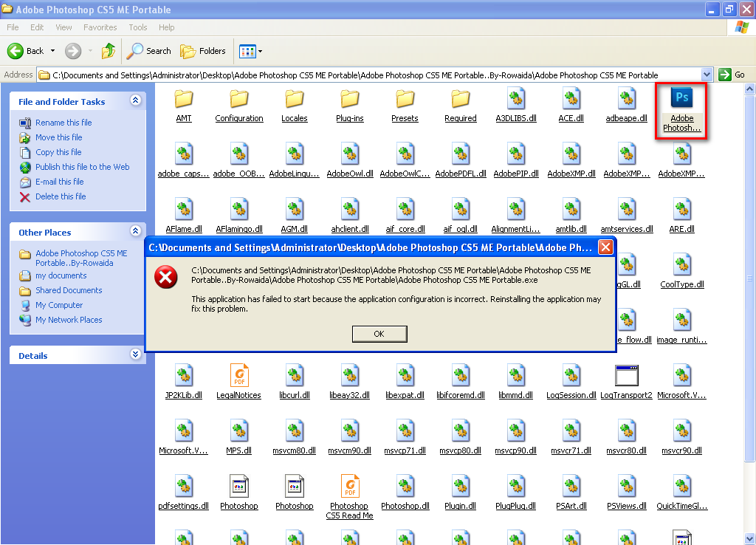
Task: Click the Forward navigation button
Action: pyautogui.click(x=73, y=51)
